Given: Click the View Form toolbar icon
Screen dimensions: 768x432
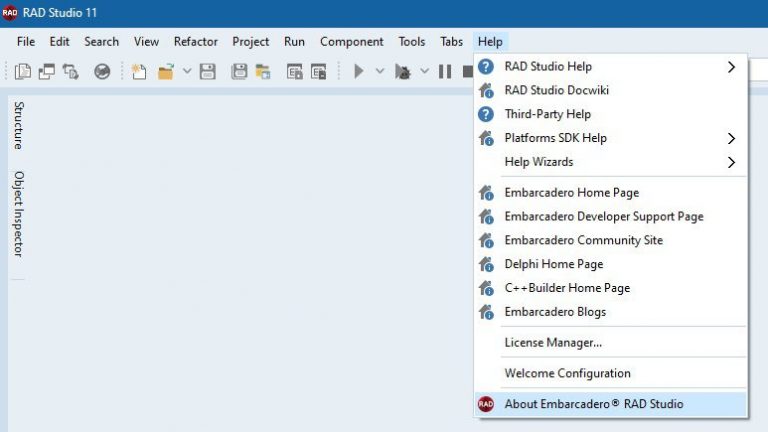Looking at the screenshot, I should point(47,72).
